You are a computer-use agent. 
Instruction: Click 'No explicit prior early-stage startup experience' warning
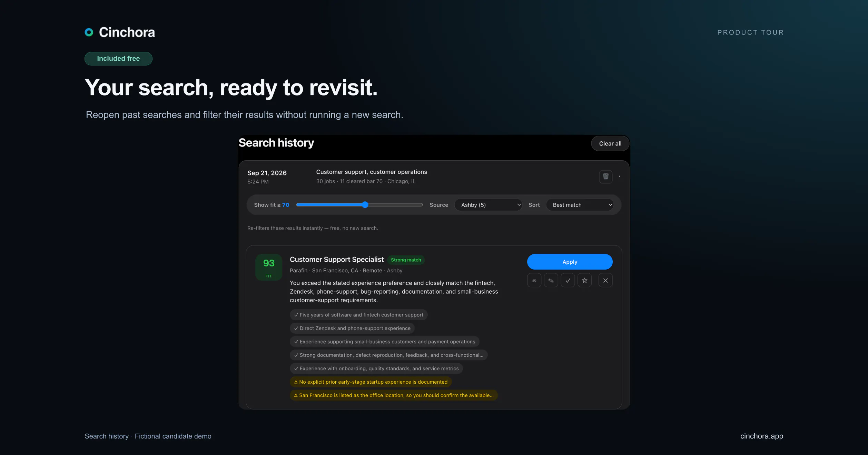click(371, 382)
